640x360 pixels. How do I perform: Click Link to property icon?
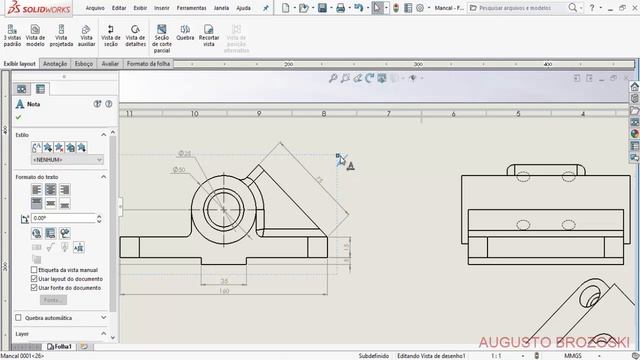point(51,233)
